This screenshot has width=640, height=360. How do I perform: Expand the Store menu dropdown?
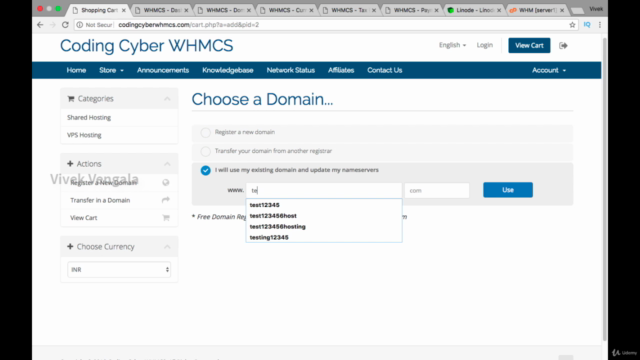pos(111,70)
